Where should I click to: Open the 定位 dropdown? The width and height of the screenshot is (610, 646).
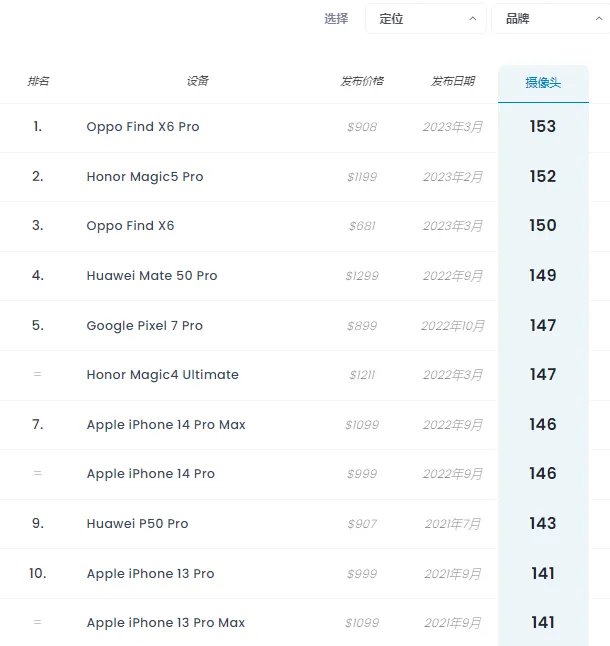click(x=425, y=19)
